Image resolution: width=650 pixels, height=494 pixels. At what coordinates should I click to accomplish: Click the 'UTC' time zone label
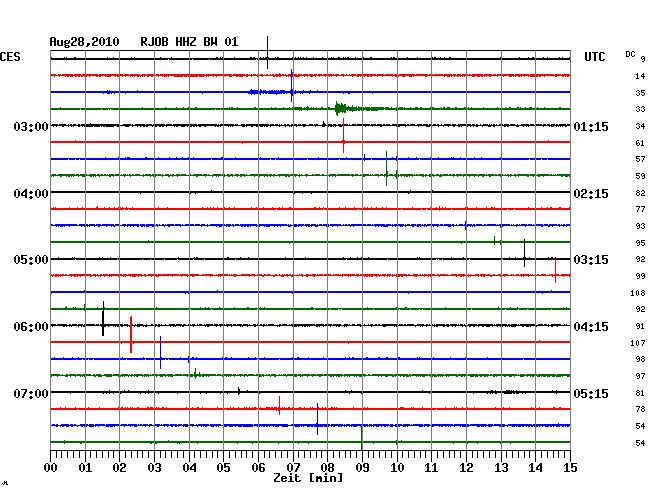594,57
